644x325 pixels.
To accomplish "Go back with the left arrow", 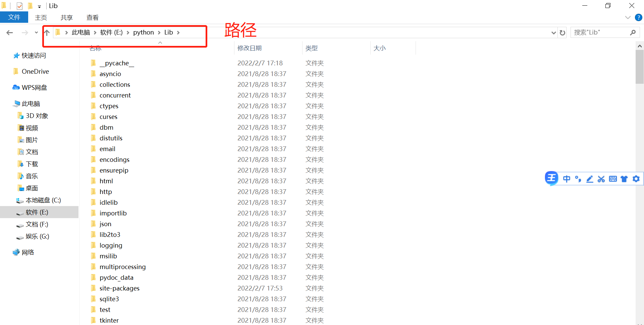I will point(10,32).
